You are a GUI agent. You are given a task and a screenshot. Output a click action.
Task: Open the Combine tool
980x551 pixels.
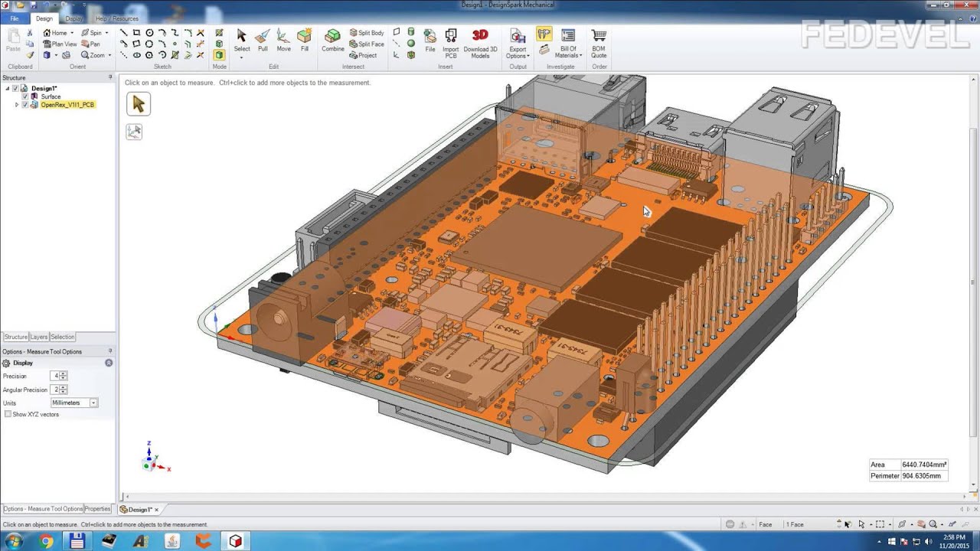click(x=333, y=41)
